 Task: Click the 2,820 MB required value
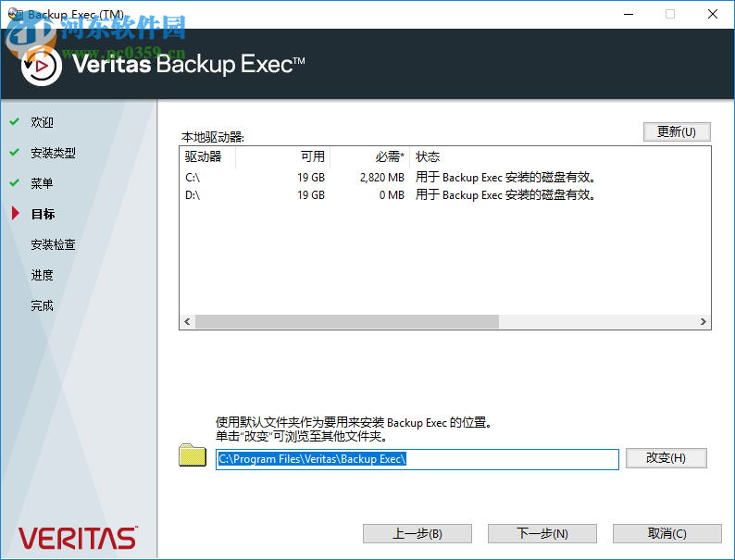pyautogui.click(x=382, y=178)
